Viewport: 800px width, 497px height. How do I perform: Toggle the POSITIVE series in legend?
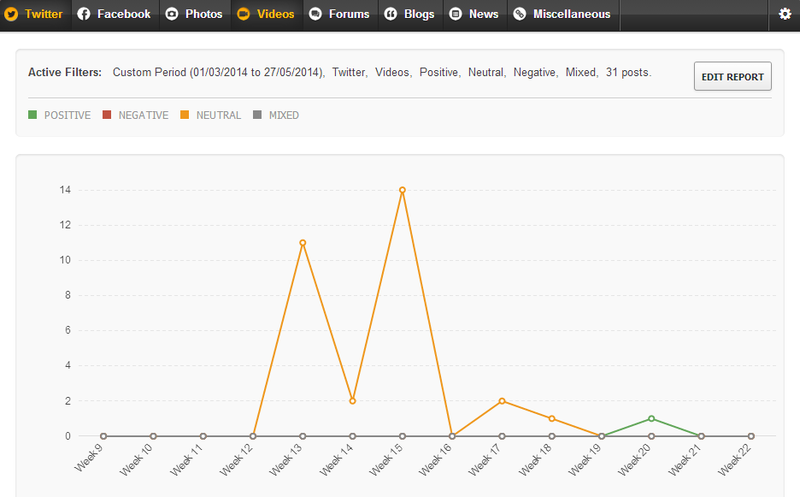click(x=67, y=115)
